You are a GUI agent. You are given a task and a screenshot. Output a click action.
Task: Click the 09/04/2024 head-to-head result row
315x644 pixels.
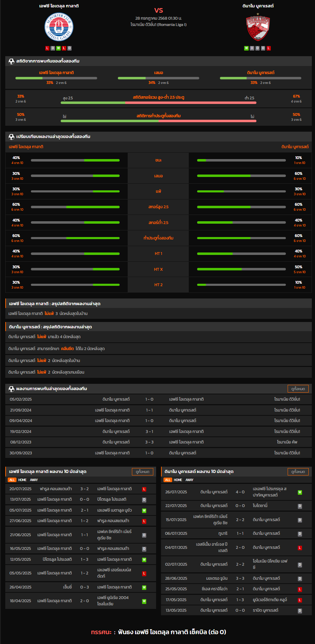click(x=159, y=421)
